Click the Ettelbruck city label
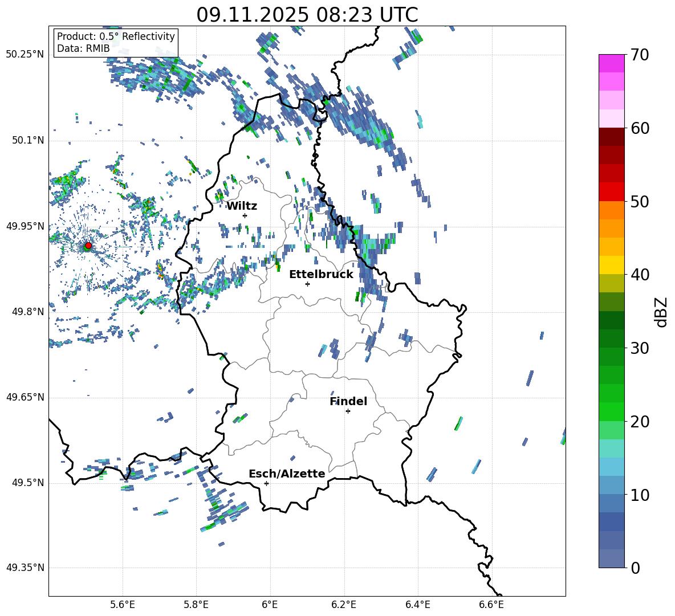Image resolution: width=675 pixels, height=616 pixels. click(321, 275)
